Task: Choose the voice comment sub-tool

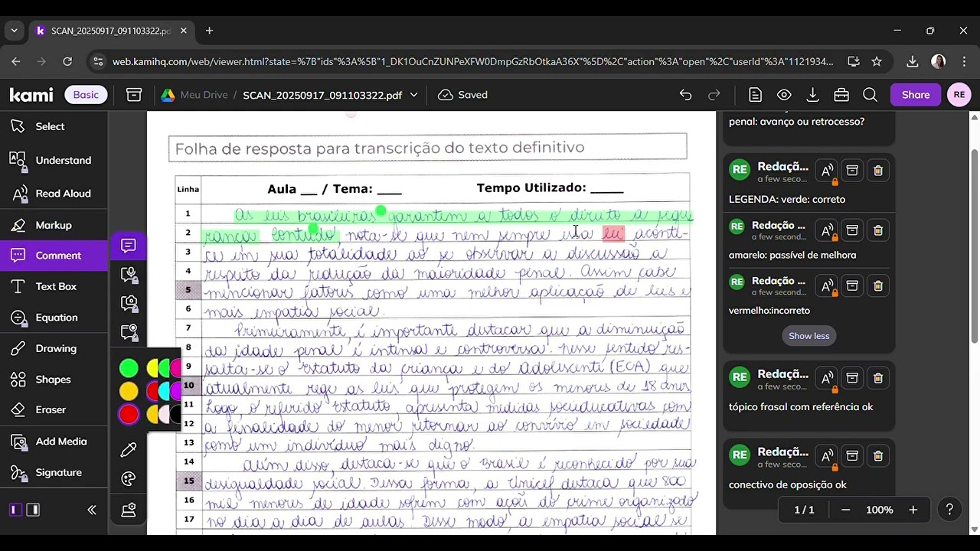Action: tap(129, 275)
